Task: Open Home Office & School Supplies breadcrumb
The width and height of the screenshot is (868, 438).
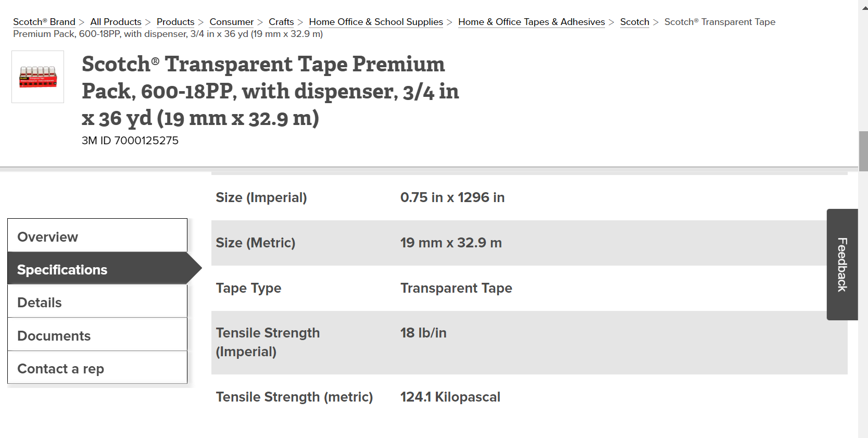Action: (376, 22)
